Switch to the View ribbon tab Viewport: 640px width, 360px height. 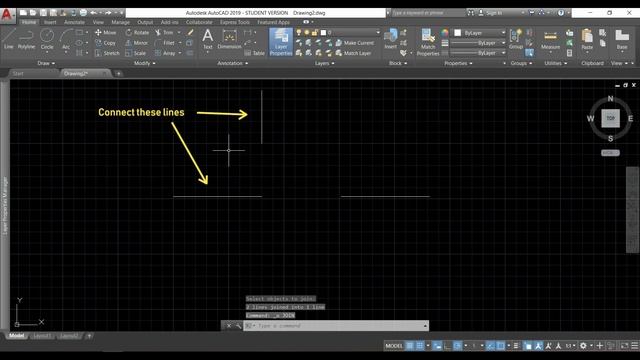pyautogui.click(x=98, y=22)
